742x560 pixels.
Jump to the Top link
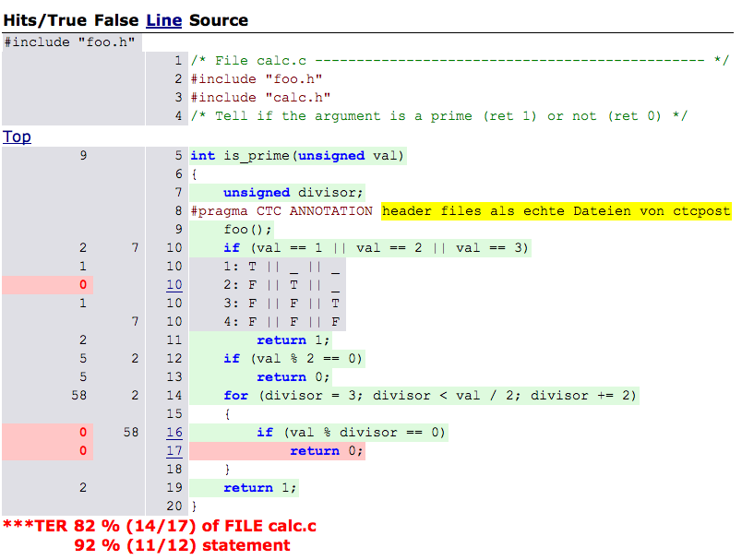(x=17, y=137)
